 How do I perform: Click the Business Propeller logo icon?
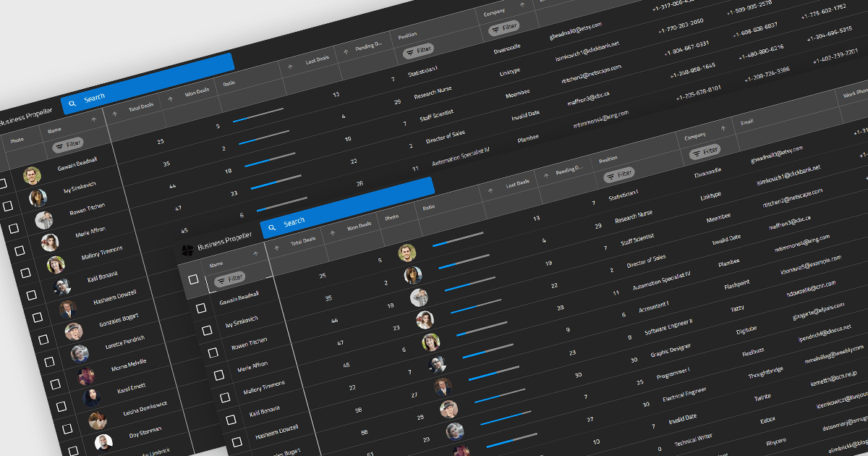(x=187, y=250)
